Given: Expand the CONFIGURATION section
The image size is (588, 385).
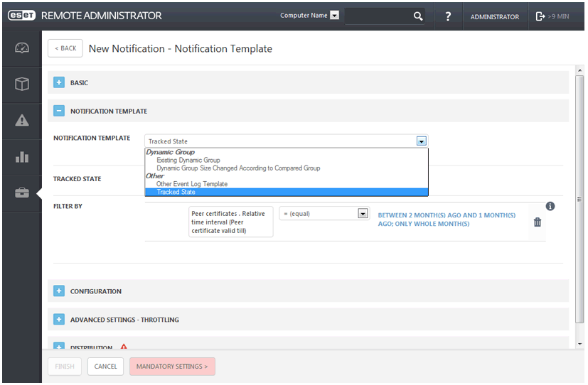Looking at the screenshot, I should [x=59, y=291].
